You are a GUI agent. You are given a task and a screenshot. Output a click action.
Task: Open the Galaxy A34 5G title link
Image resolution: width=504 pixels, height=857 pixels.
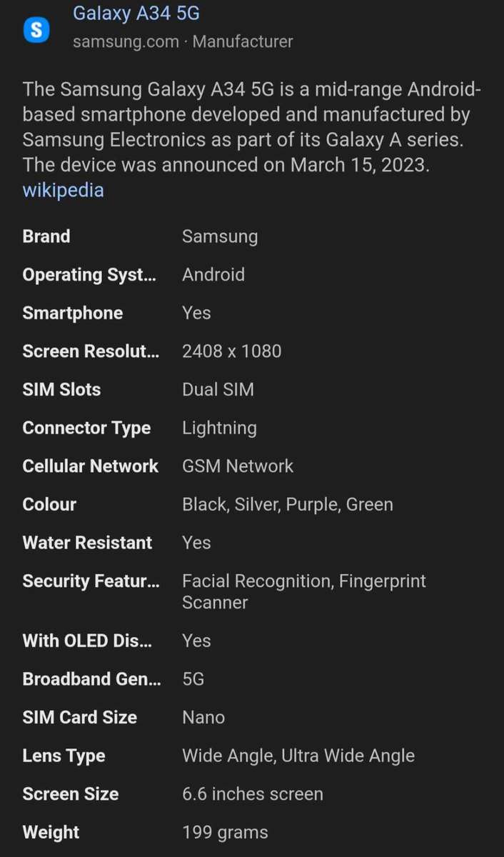click(136, 13)
